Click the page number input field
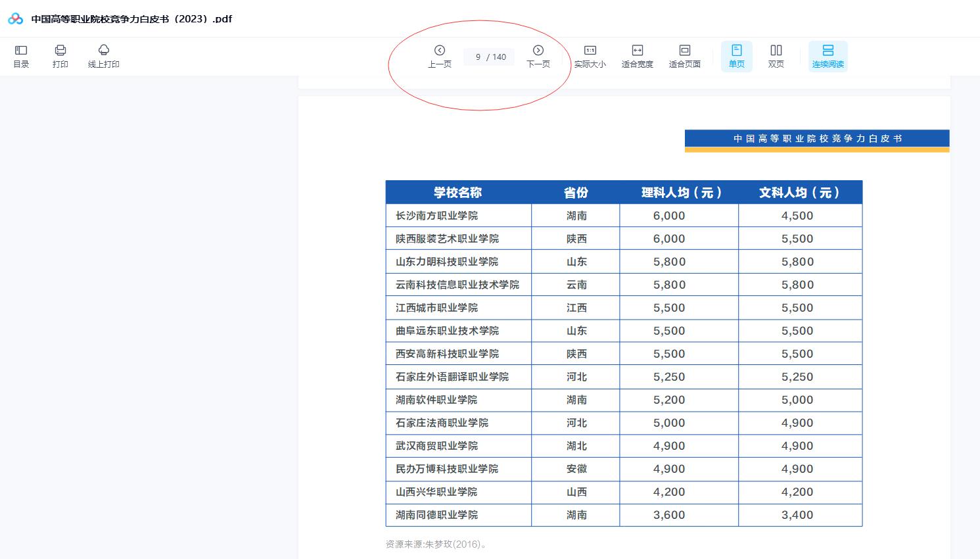The image size is (980, 559). (x=478, y=57)
